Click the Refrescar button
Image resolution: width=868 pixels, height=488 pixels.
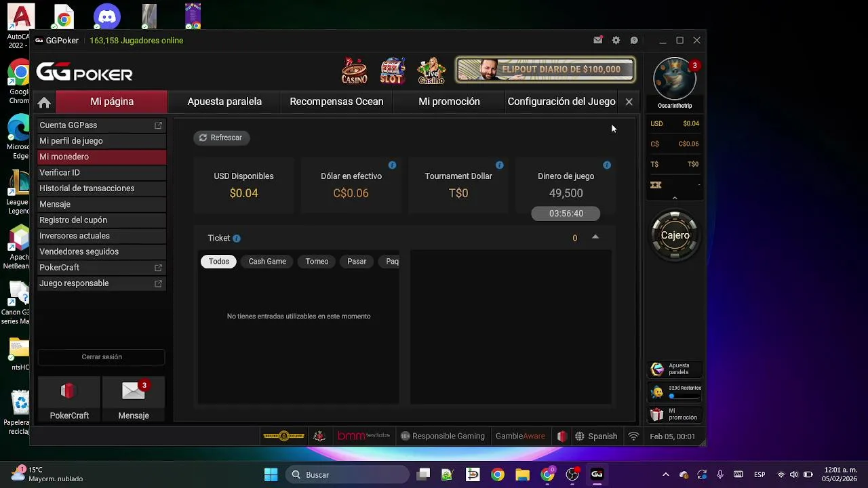pos(221,138)
